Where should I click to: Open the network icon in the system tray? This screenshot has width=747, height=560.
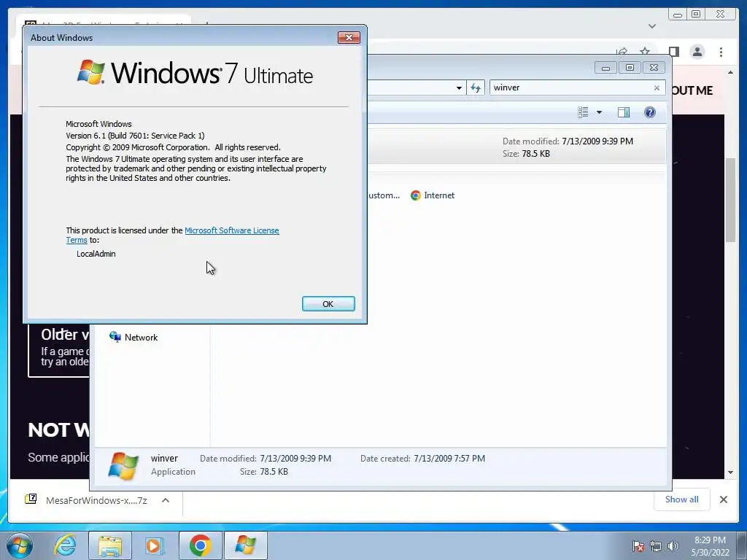(x=656, y=546)
